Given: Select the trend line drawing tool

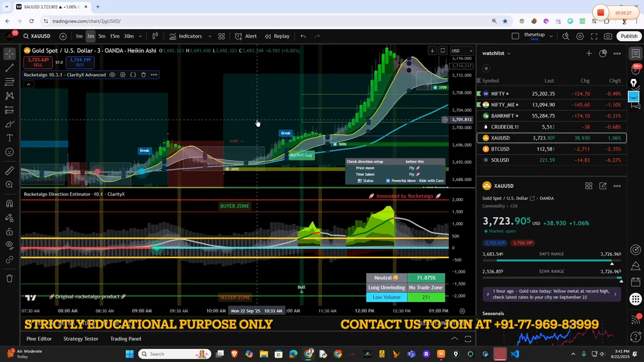Looking at the screenshot, I should (x=10, y=68).
